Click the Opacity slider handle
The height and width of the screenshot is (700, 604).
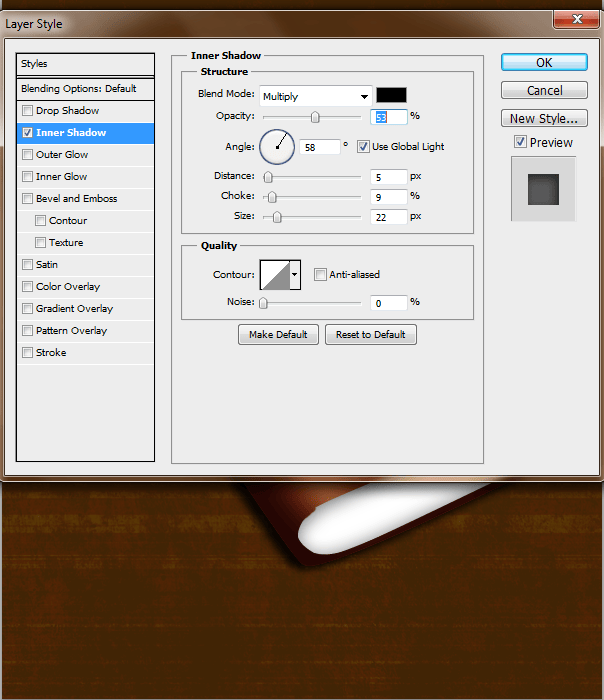(315, 117)
